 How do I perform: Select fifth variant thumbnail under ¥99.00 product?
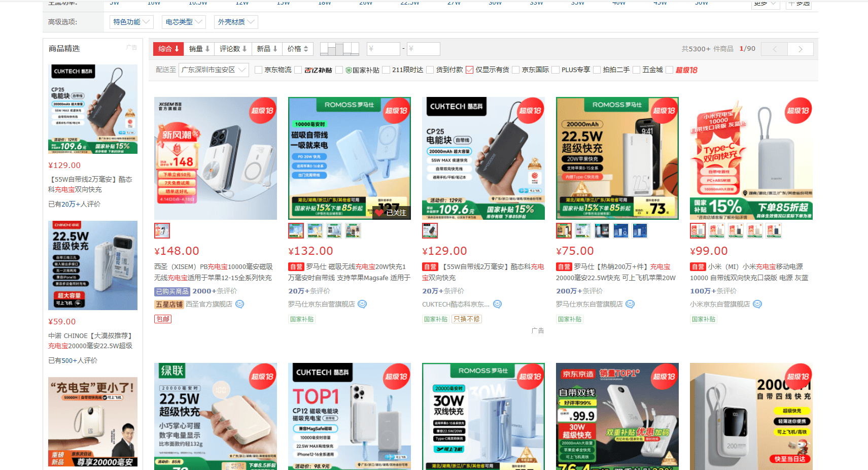(773, 231)
